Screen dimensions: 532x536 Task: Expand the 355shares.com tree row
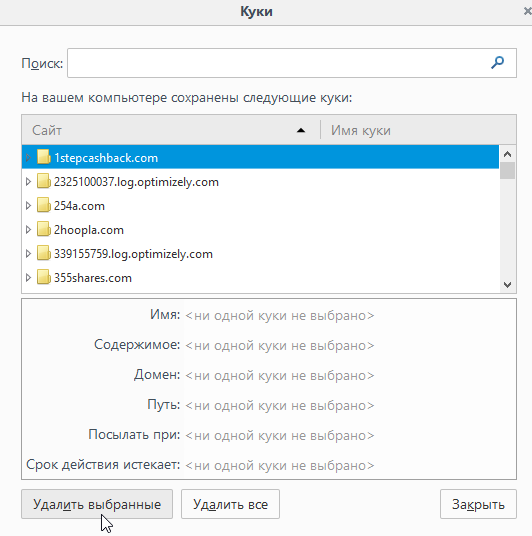[28, 277]
